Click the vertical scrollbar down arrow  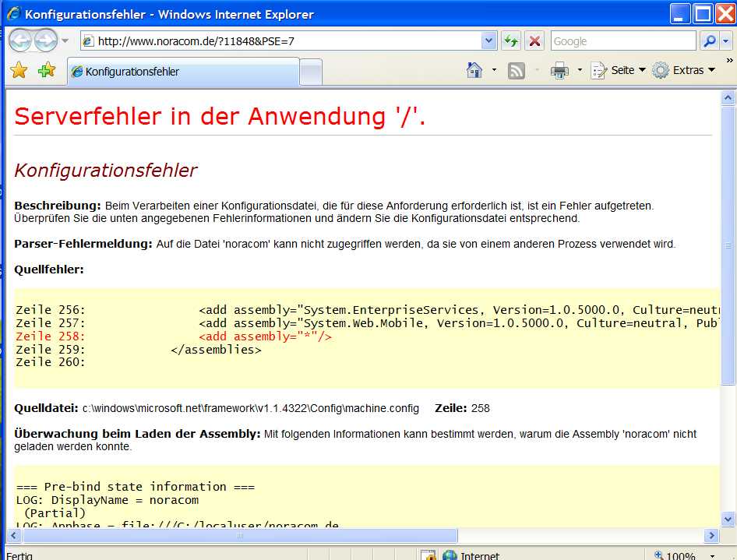(x=728, y=519)
